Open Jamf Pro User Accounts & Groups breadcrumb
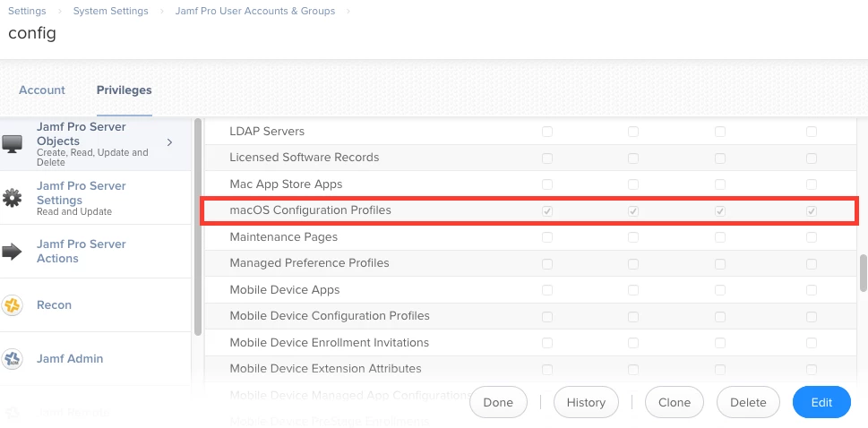Viewport: 868px width, 428px height. pos(255,11)
